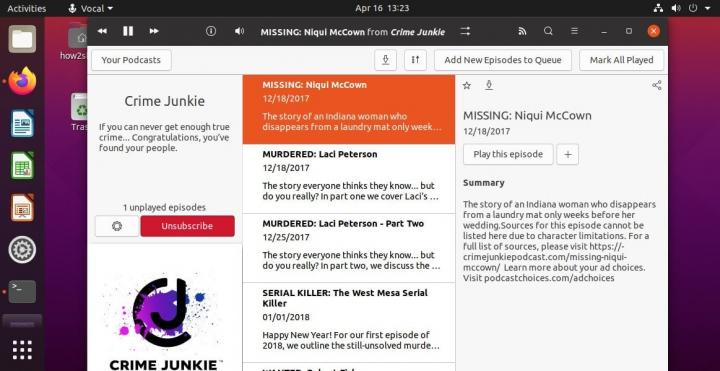
Task: Open the search icon in the header
Action: click(548, 31)
